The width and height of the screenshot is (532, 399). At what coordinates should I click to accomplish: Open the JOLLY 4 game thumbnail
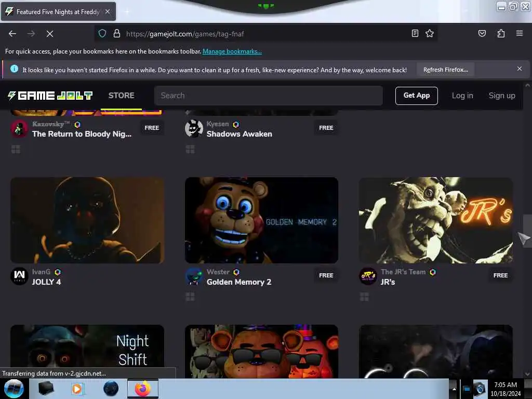pyautogui.click(x=87, y=220)
